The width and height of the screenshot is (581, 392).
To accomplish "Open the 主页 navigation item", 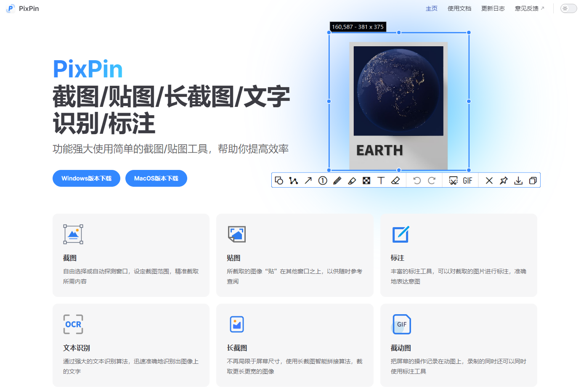I will 432,8.
